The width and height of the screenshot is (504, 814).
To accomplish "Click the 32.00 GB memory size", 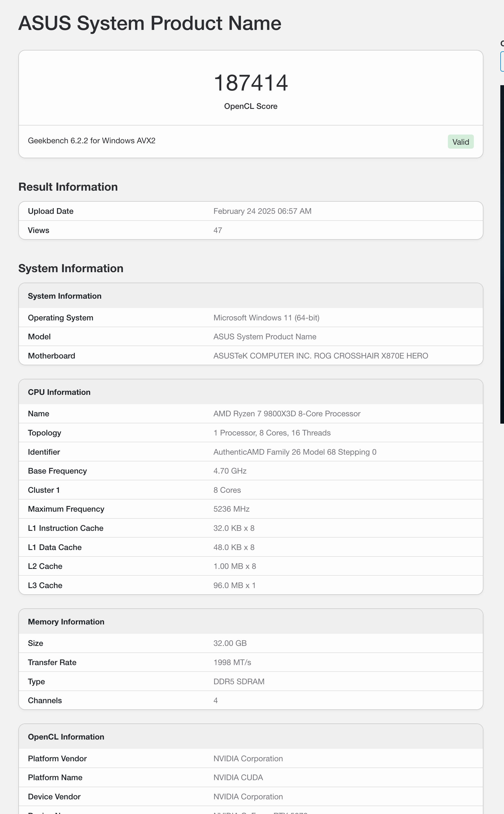I will [x=230, y=643].
